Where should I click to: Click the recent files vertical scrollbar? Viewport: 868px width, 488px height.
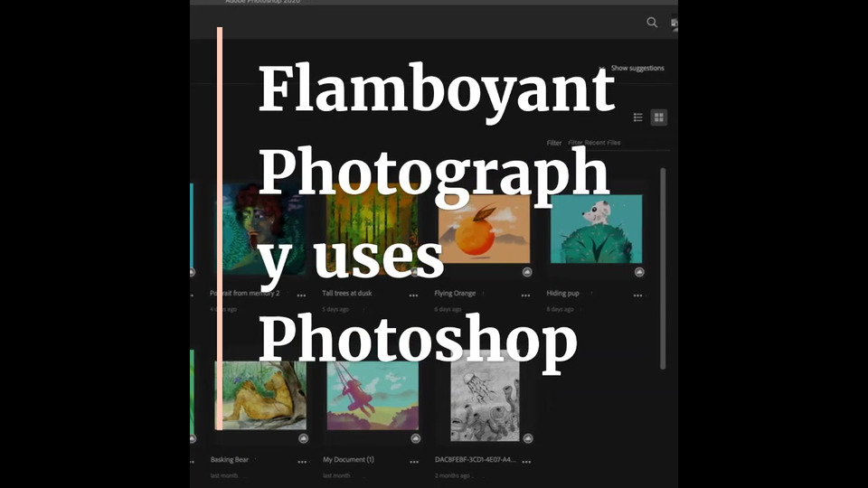[x=663, y=268]
